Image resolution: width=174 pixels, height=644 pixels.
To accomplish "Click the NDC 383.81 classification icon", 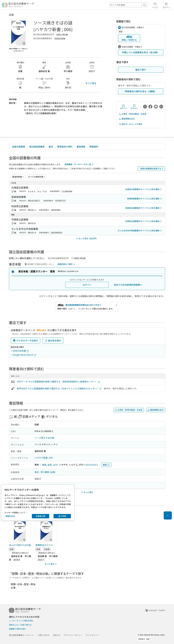I will [x=68, y=83].
